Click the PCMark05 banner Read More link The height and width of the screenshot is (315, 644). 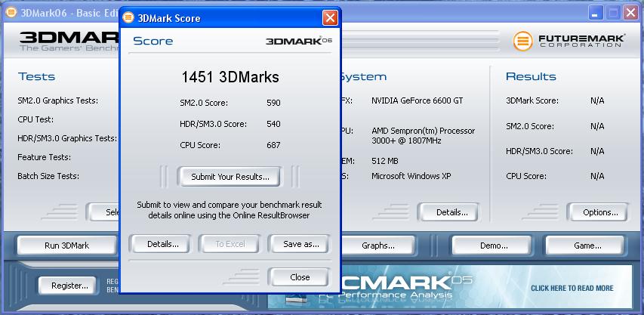pos(572,289)
